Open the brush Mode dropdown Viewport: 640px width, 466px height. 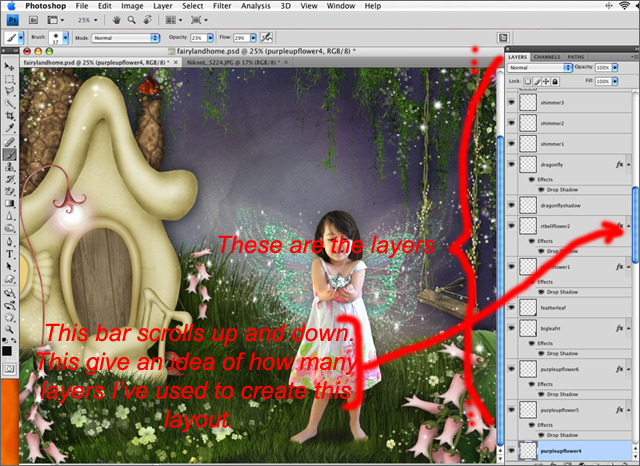[126, 38]
